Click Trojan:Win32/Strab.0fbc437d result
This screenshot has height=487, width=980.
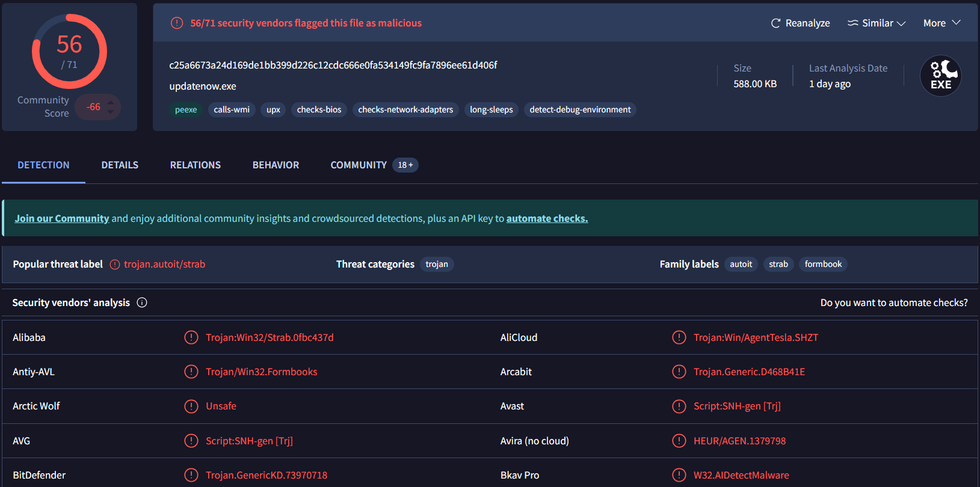(270, 337)
